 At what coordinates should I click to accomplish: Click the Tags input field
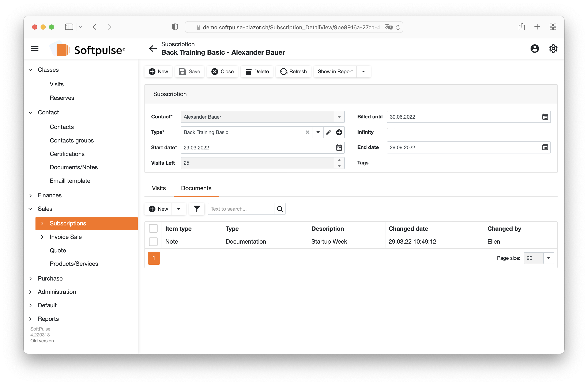tap(468, 163)
